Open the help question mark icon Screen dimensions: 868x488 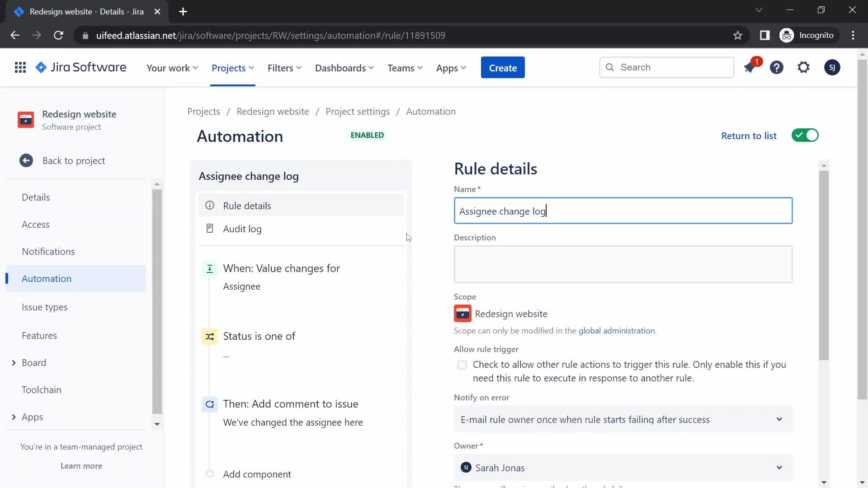pyautogui.click(x=777, y=68)
